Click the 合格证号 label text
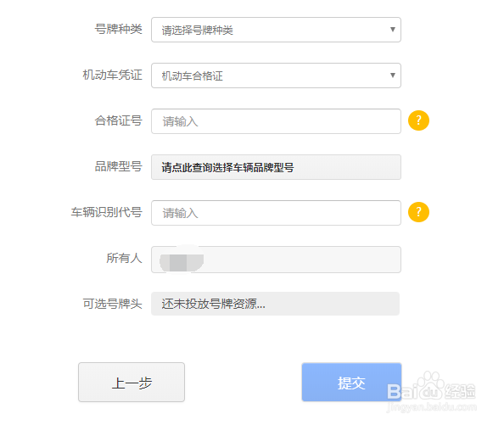Image resolution: width=504 pixels, height=425 pixels. pos(118,120)
